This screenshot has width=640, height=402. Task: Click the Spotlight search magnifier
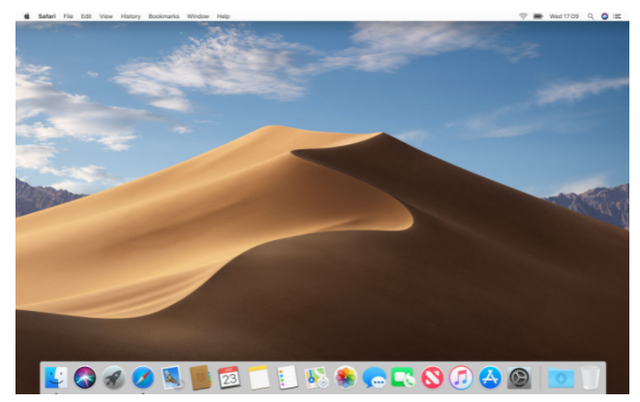point(591,16)
